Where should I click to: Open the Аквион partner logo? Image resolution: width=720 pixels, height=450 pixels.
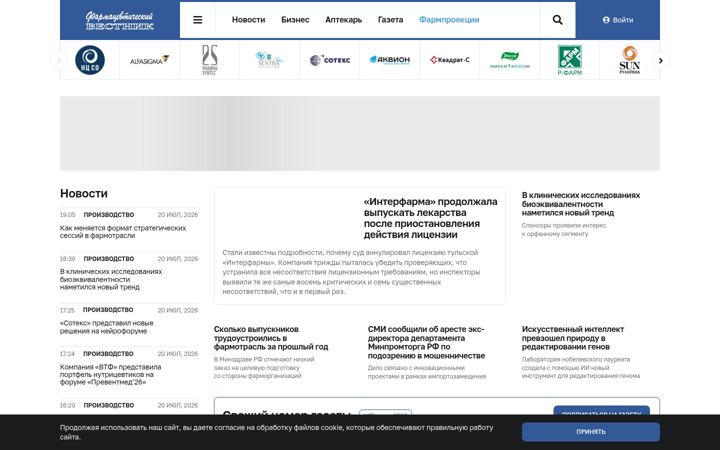(389, 60)
